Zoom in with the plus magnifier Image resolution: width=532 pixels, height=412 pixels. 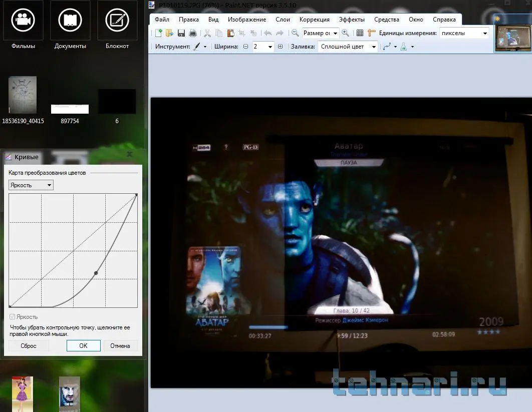(x=345, y=33)
